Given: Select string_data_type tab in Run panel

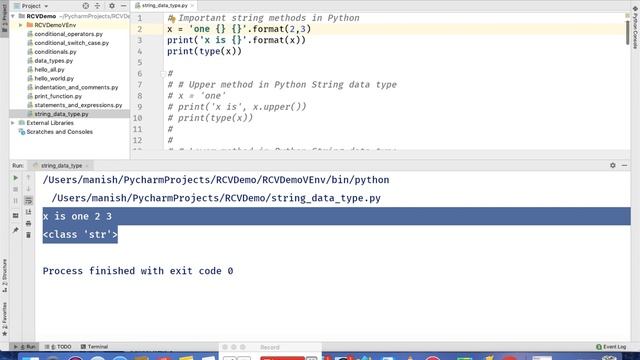Looking at the screenshot, I should pos(61,165).
